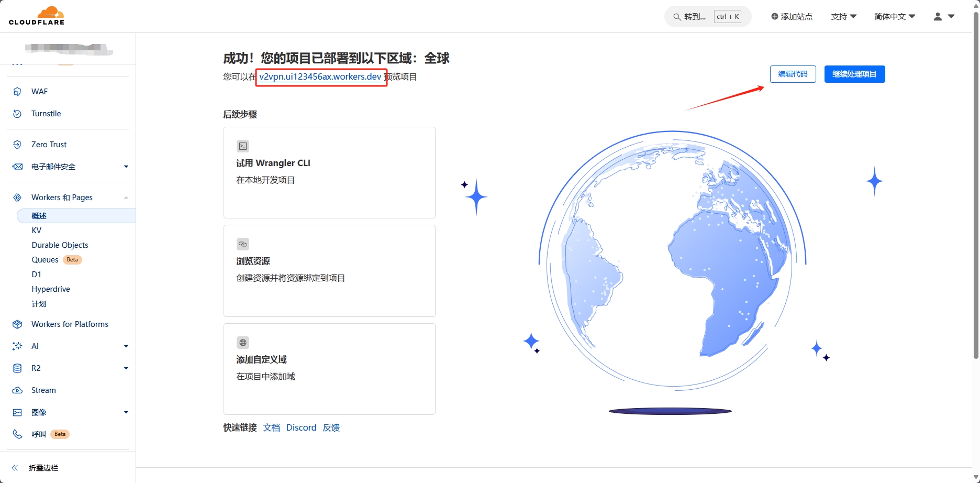Click the Turnstile icon in sidebar

[17, 114]
